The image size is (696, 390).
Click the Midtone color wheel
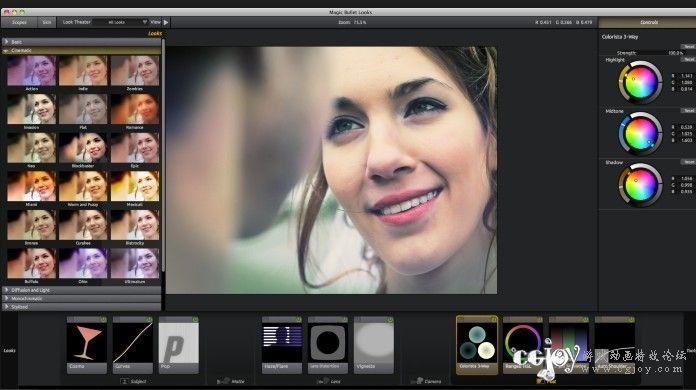pos(641,134)
